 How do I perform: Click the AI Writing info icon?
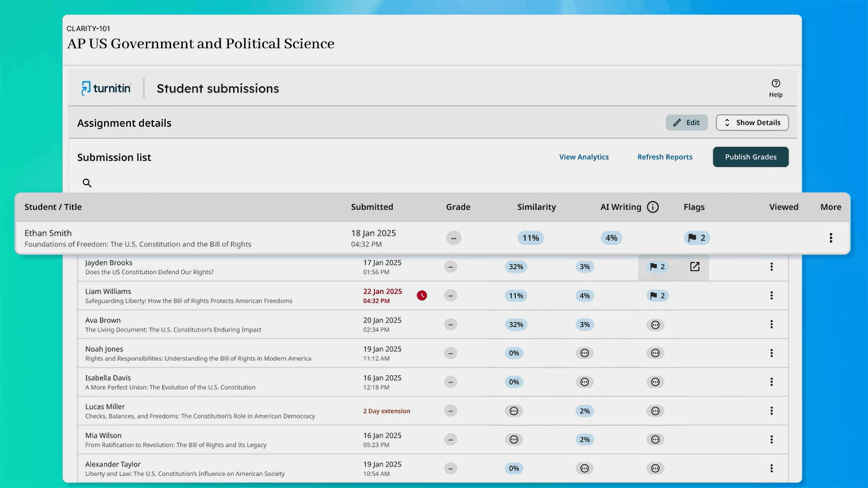(653, 207)
